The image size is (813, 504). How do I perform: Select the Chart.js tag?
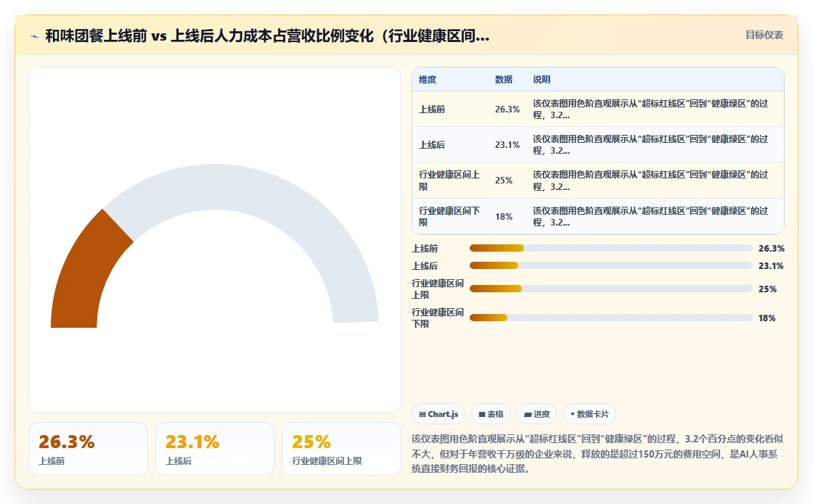pos(438,414)
